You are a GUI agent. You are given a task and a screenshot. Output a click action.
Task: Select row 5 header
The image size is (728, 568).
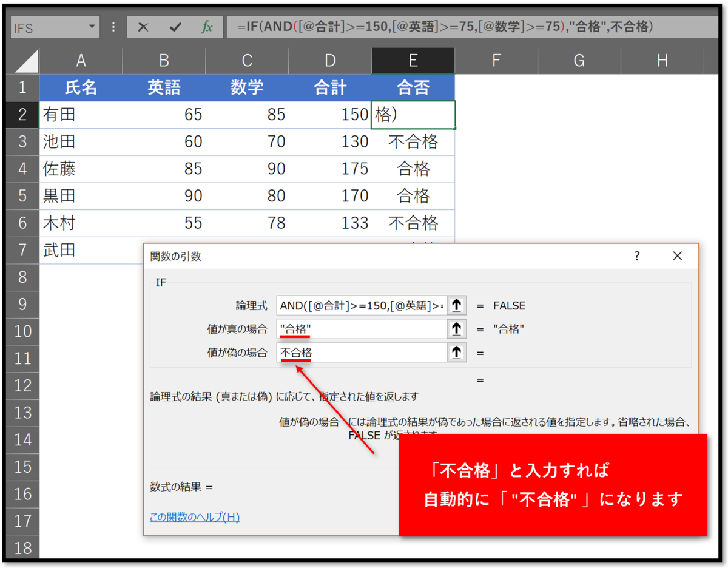tap(22, 195)
